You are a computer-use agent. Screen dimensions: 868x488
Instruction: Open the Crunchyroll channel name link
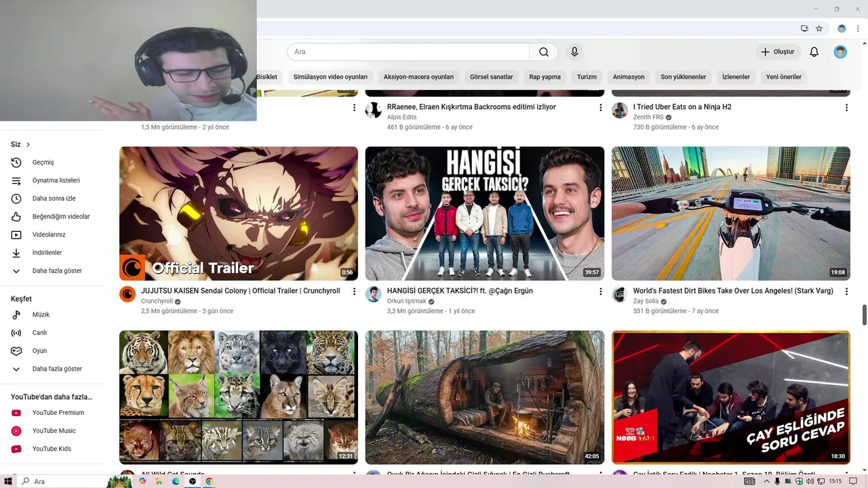point(157,302)
